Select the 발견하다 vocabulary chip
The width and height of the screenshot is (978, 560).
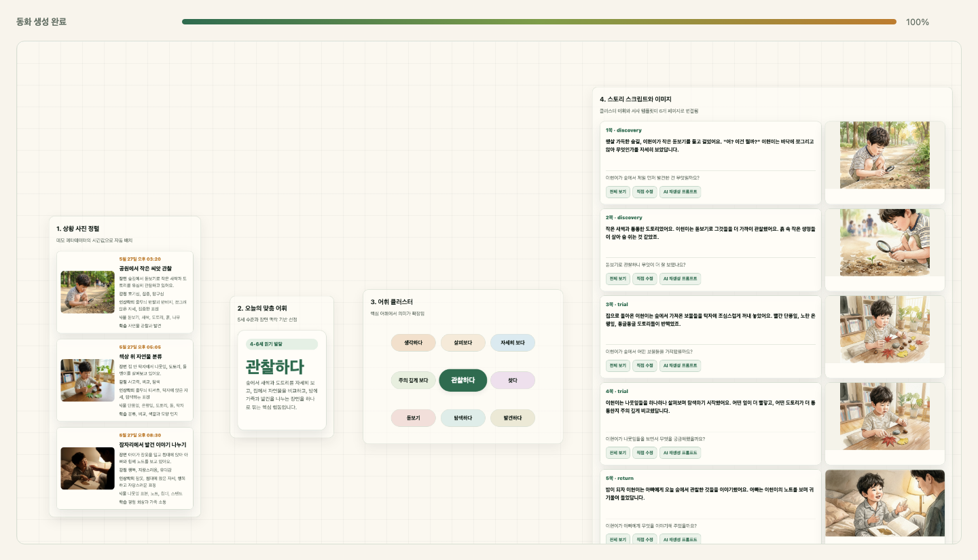point(513,418)
